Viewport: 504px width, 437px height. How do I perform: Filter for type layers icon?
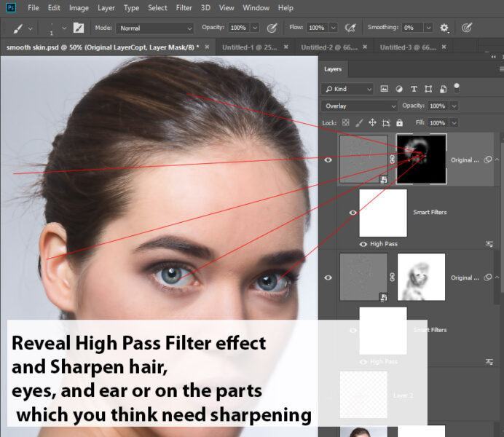click(414, 89)
